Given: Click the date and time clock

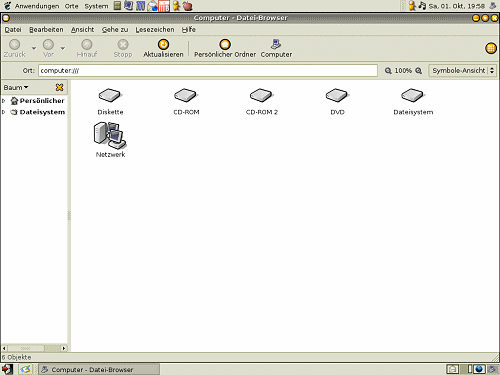Looking at the screenshot, I should [457, 6].
